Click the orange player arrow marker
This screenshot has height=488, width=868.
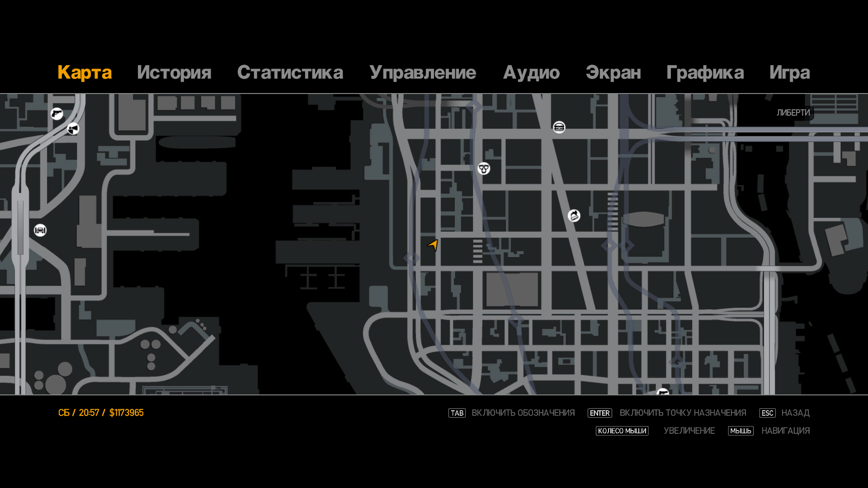tap(433, 245)
